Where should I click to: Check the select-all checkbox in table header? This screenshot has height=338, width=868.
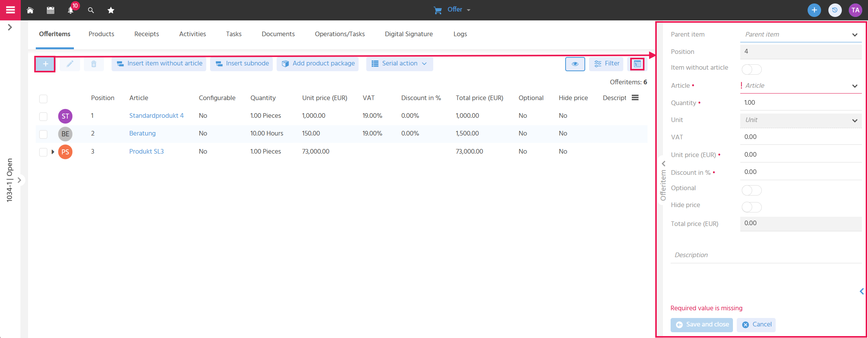(x=43, y=99)
